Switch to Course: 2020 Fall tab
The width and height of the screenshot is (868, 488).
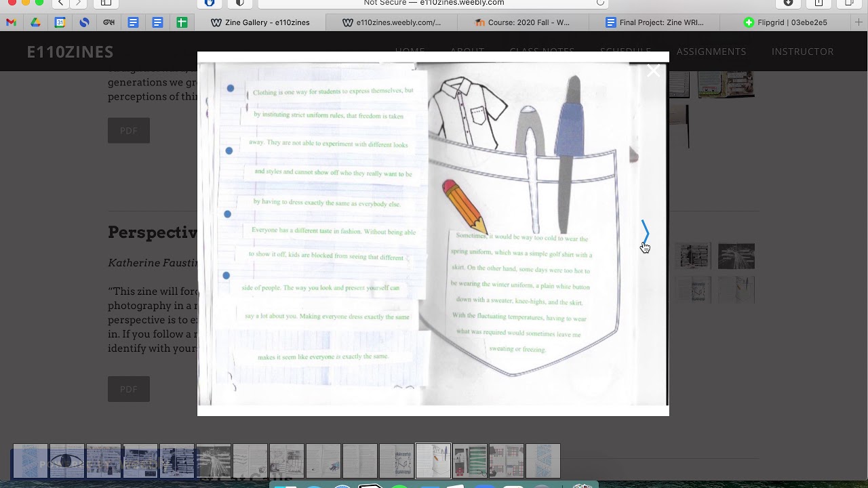click(x=523, y=22)
